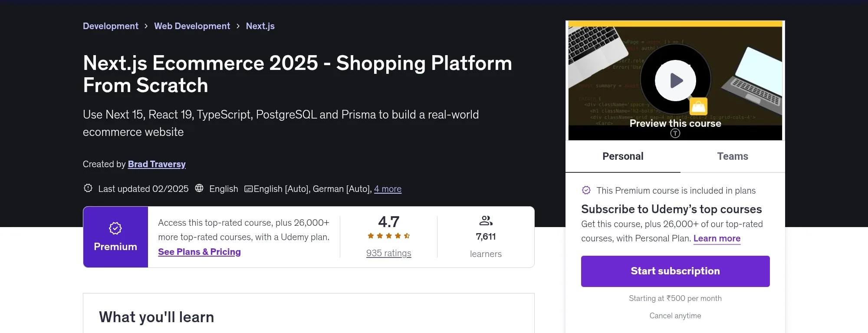Click the shopping bag icon in preview
The image size is (868, 333).
point(698,106)
